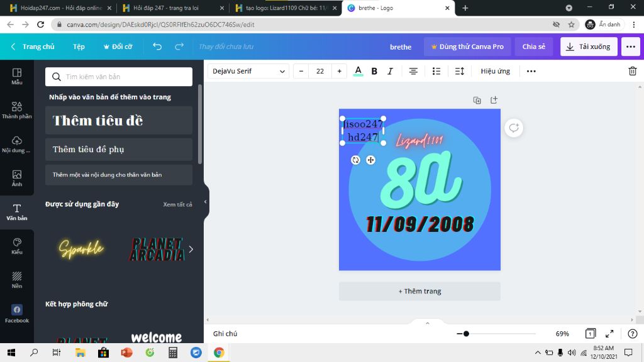
Task: Open more text toolbar options
Action: pyautogui.click(x=531, y=71)
